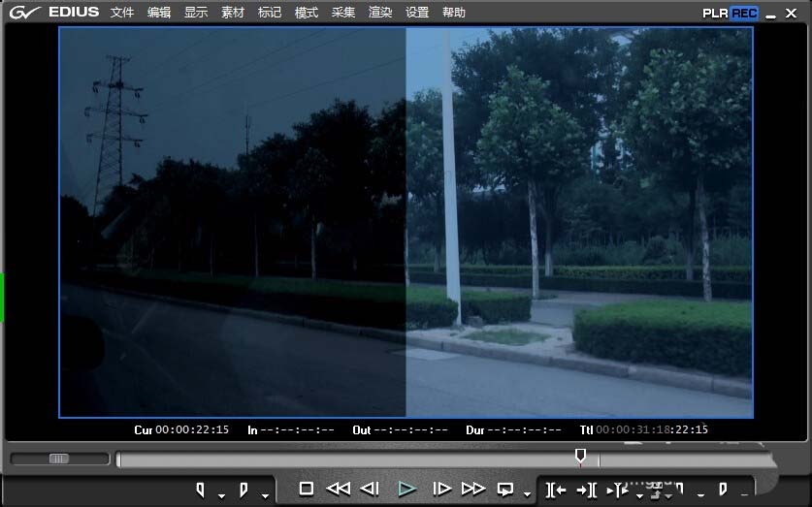Start playback with the Play button
The image size is (812, 507).
407,489
